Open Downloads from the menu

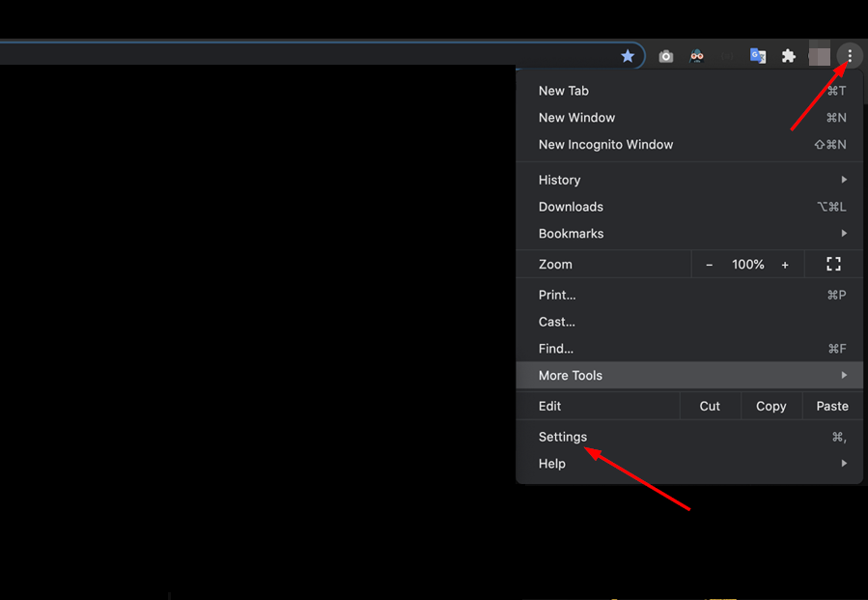click(689, 207)
